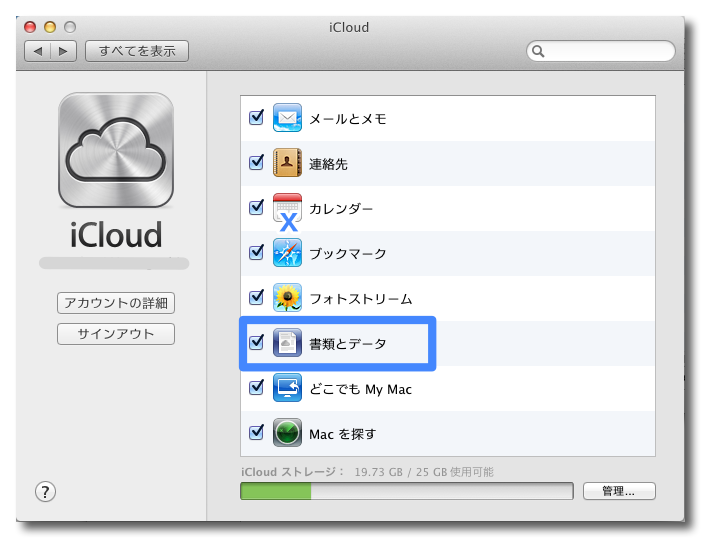Toggle the 書類とデータ checkbox
Image resolution: width=701 pixels, height=538 pixels.
click(x=256, y=342)
